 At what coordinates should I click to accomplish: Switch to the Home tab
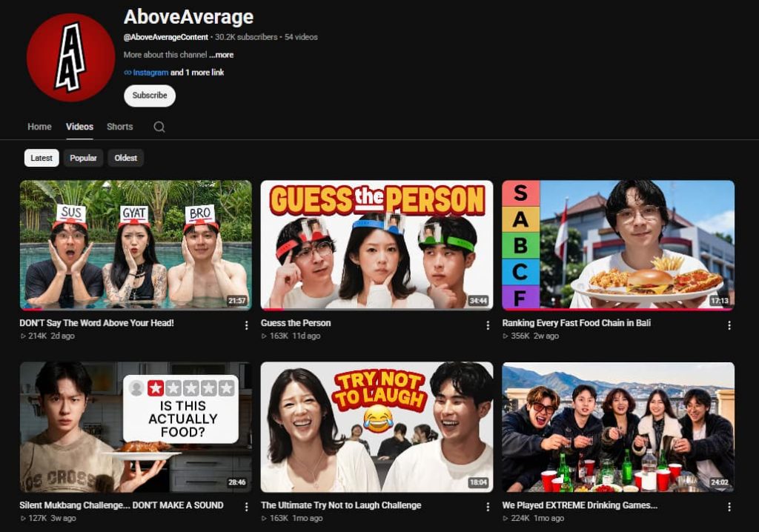click(x=40, y=127)
